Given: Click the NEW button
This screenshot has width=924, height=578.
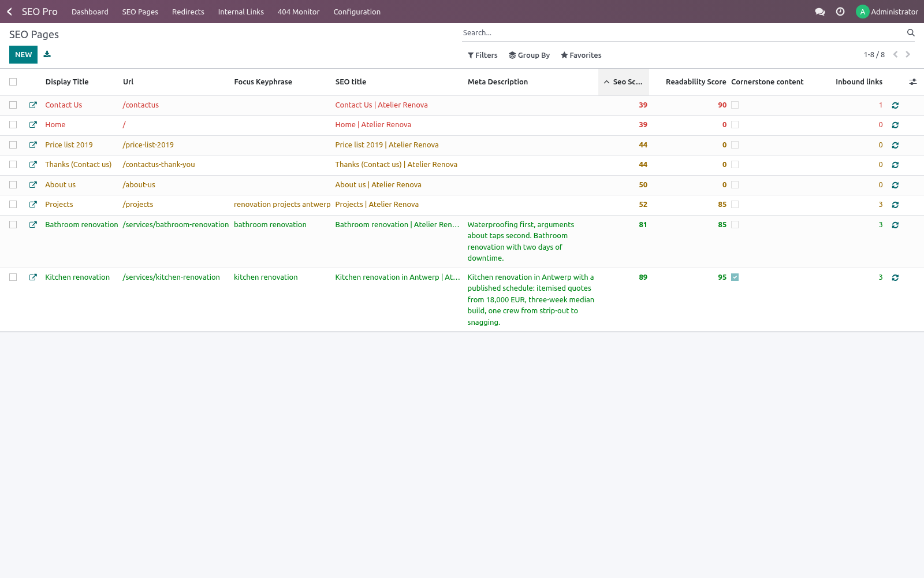Looking at the screenshot, I should [x=23, y=54].
